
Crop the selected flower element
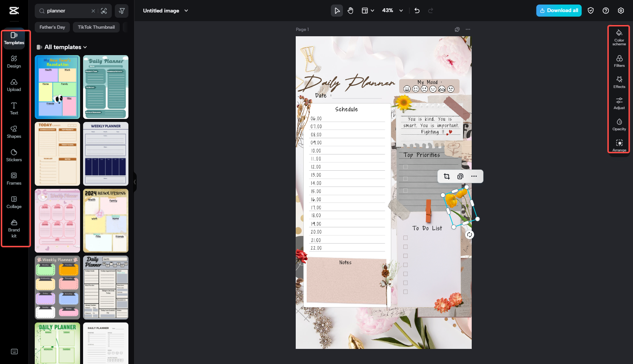pyautogui.click(x=446, y=176)
